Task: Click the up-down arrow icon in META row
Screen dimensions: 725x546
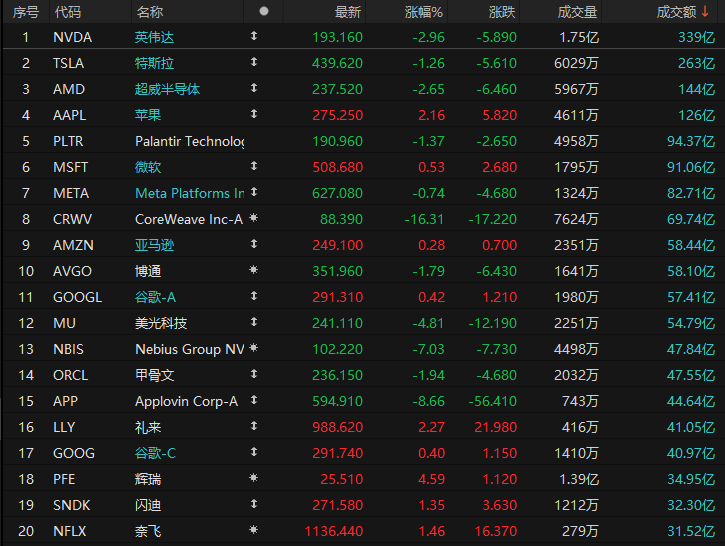Action: click(254, 191)
